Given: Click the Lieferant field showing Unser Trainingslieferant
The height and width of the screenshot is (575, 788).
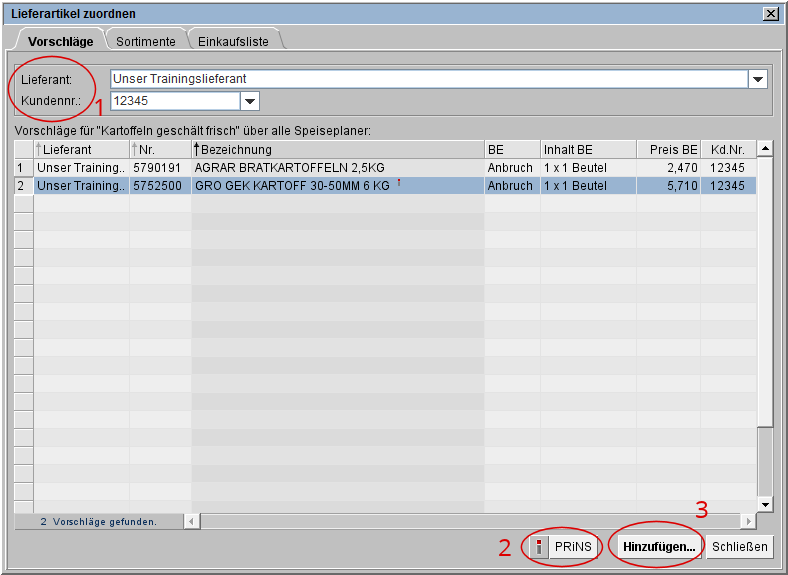Looking at the screenshot, I should (430, 79).
